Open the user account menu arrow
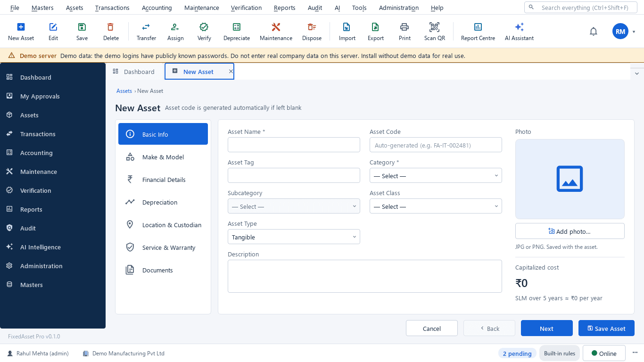 [x=634, y=32]
